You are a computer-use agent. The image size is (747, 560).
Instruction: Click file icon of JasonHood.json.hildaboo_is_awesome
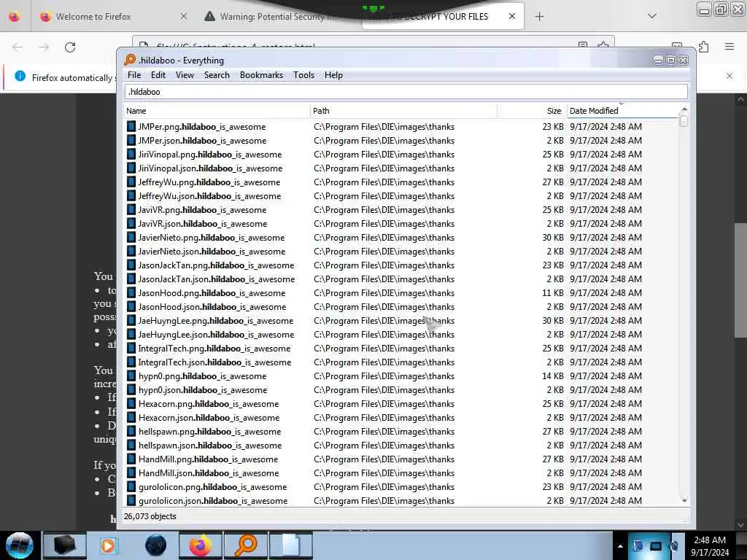tap(131, 307)
